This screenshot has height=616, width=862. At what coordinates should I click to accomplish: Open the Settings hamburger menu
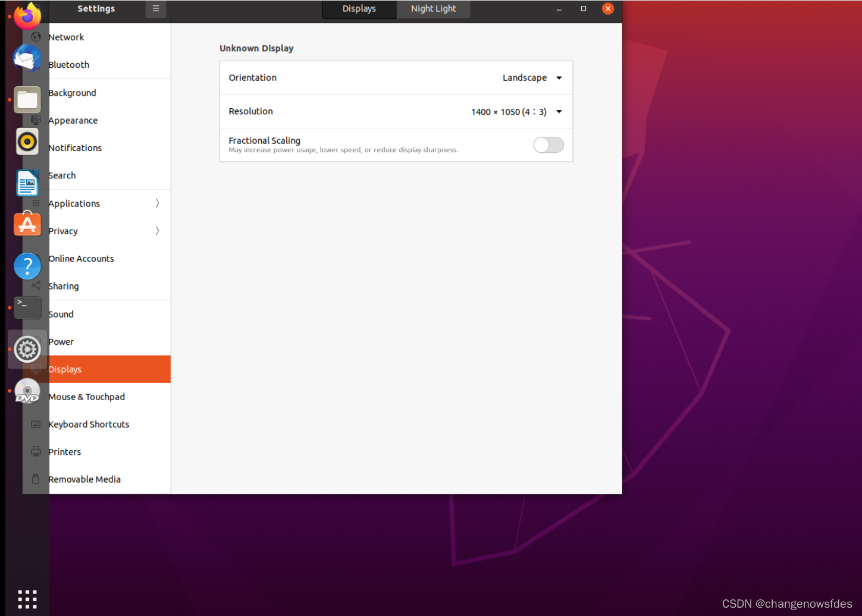(156, 9)
